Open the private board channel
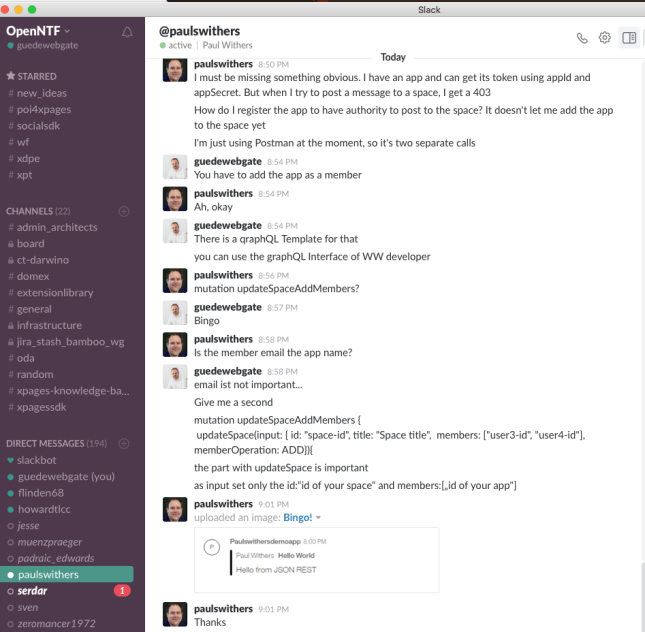 pos(26,244)
